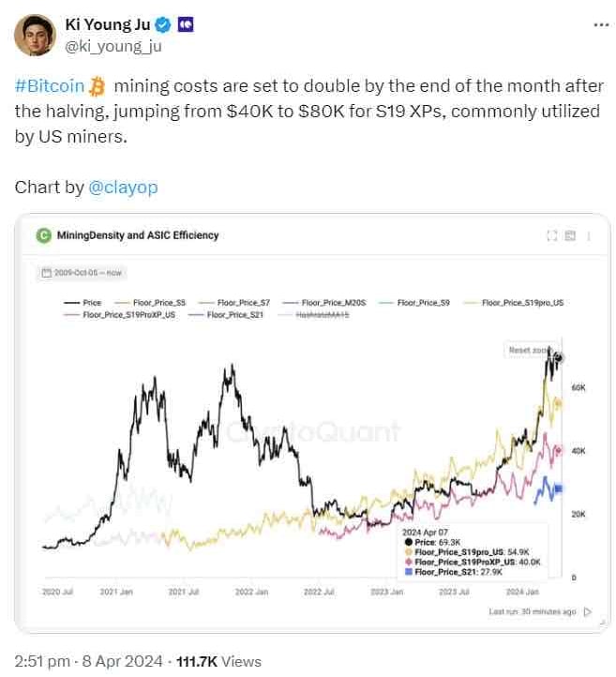Click the chart window panel icon
This screenshot has width=616, height=677.
point(570,235)
